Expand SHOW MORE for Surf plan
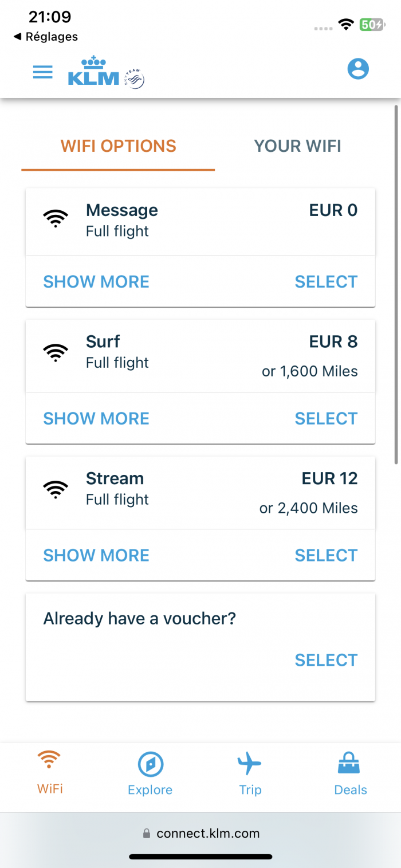 (96, 419)
